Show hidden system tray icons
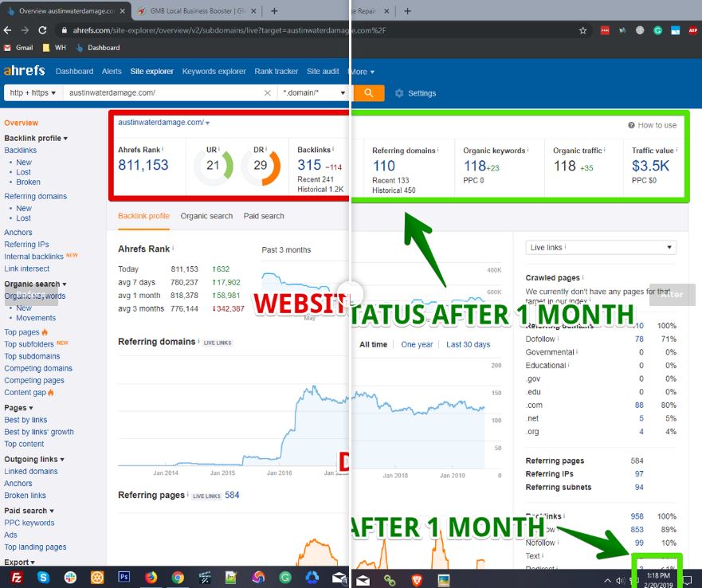The width and height of the screenshot is (702, 588). click(x=607, y=581)
